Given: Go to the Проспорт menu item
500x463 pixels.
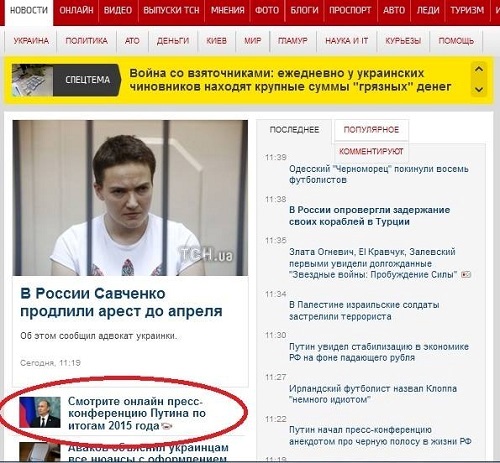Looking at the screenshot, I should click(350, 11).
